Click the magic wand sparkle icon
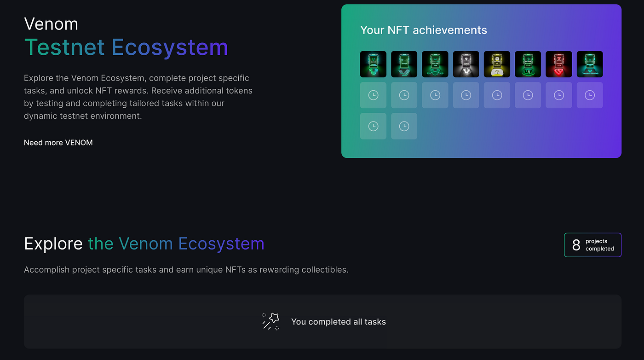 270,321
